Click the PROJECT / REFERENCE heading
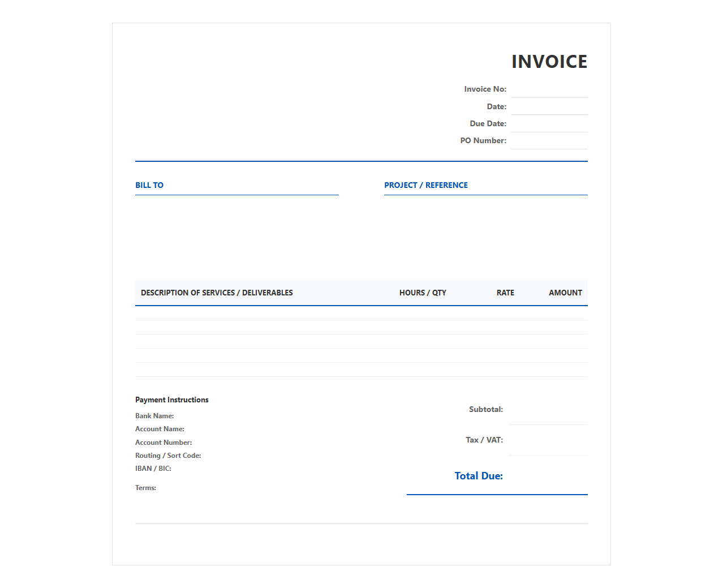The height and width of the screenshot is (588, 723). pos(426,185)
